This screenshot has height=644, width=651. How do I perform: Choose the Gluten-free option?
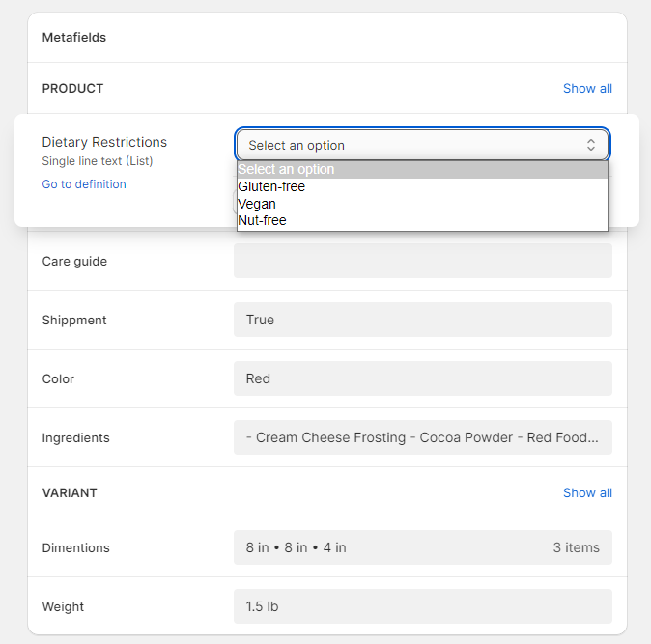pyautogui.click(x=271, y=186)
